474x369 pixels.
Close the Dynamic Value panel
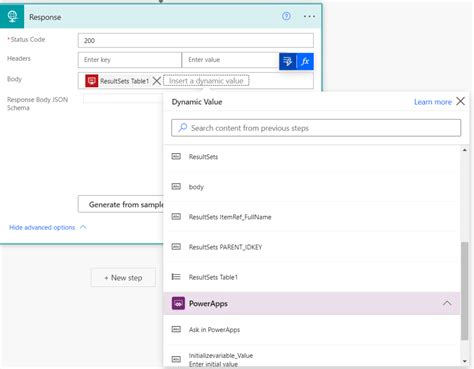pos(460,101)
